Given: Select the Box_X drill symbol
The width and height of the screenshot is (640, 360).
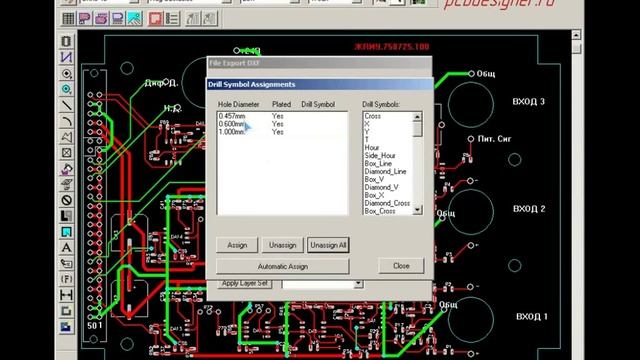Looking at the screenshot, I should pyautogui.click(x=374, y=196).
